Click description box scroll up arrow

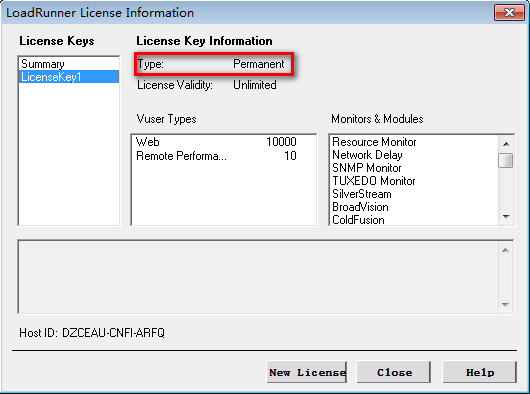505,250
